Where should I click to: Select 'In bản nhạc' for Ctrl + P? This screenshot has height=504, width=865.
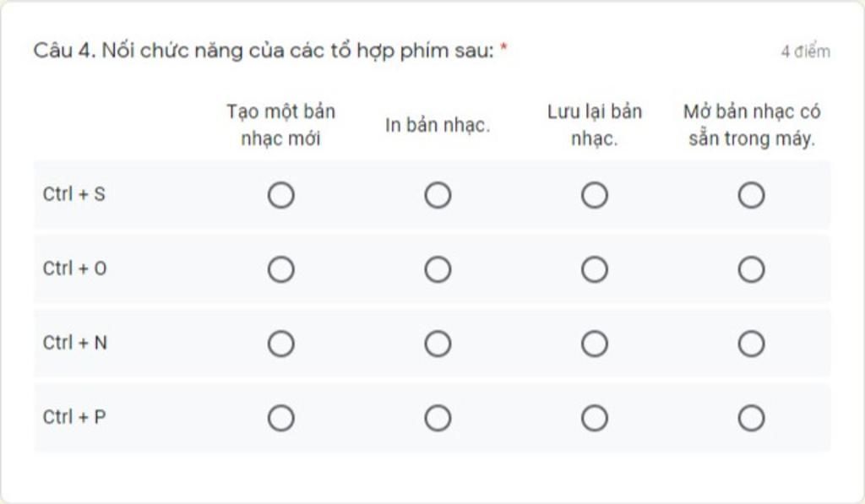(x=438, y=418)
